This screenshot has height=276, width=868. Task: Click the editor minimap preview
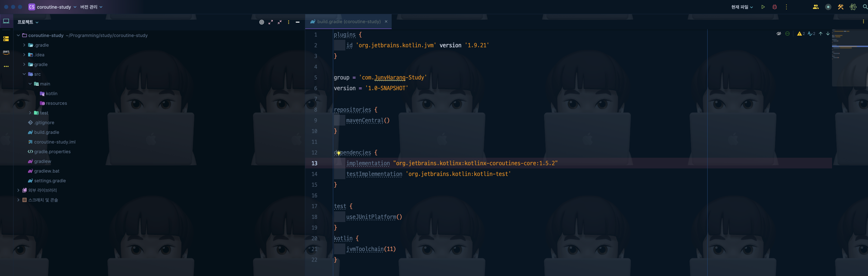[x=849, y=57]
